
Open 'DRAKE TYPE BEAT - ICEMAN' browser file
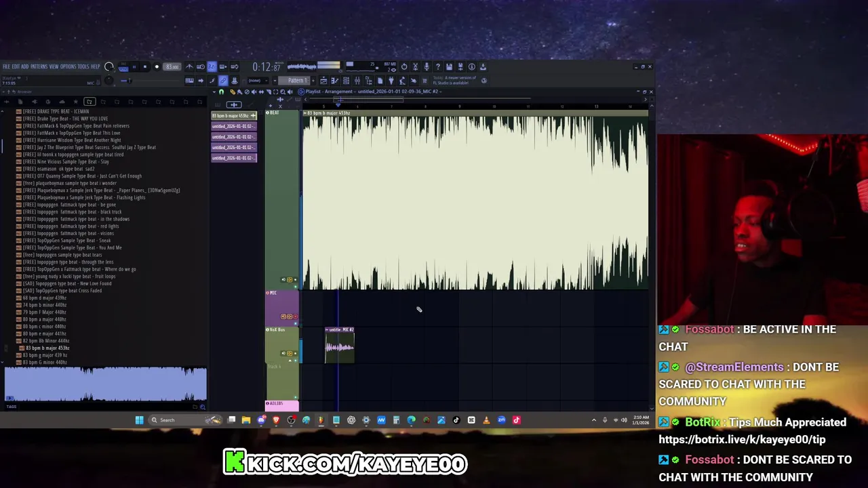point(56,111)
